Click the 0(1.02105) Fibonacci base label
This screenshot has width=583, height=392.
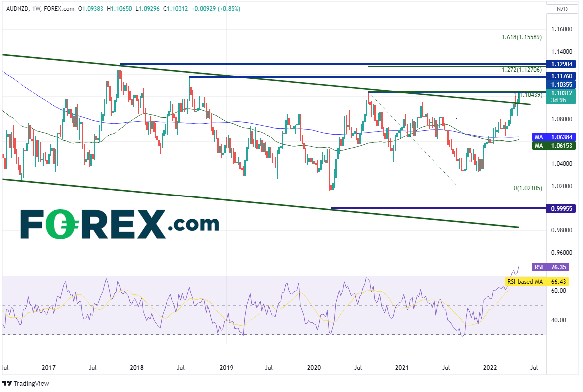tap(535, 188)
